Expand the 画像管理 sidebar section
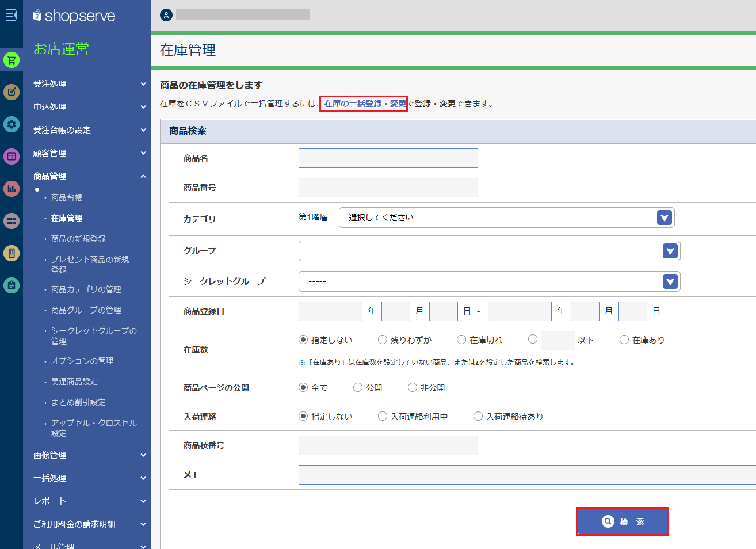The image size is (756, 549). pos(87,455)
